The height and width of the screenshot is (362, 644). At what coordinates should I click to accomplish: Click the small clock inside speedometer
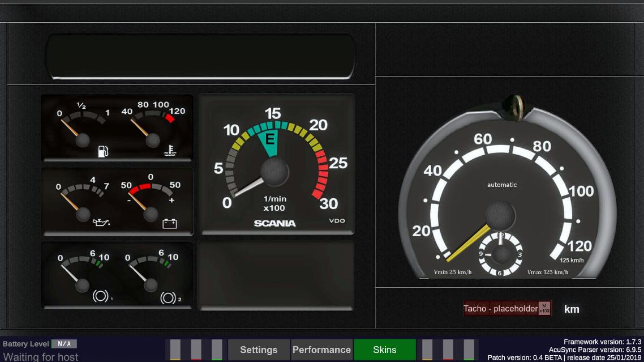click(x=500, y=254)
